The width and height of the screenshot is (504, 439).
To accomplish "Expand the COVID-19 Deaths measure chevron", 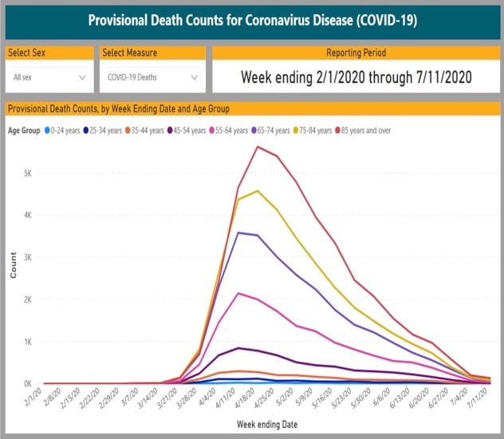I will click(194, 77).
